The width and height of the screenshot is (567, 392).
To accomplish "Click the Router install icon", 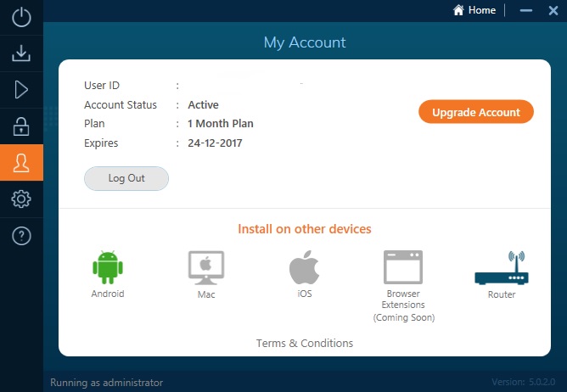I will 502,267.
